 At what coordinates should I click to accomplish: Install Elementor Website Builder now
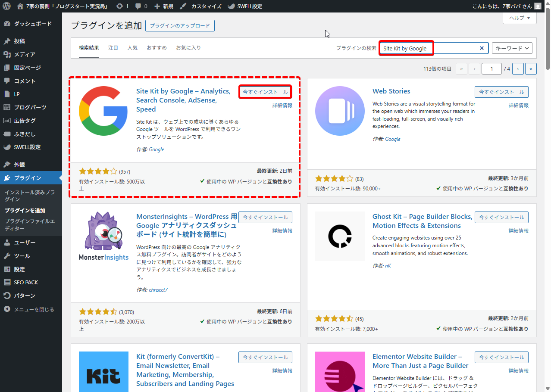point(501,358)
